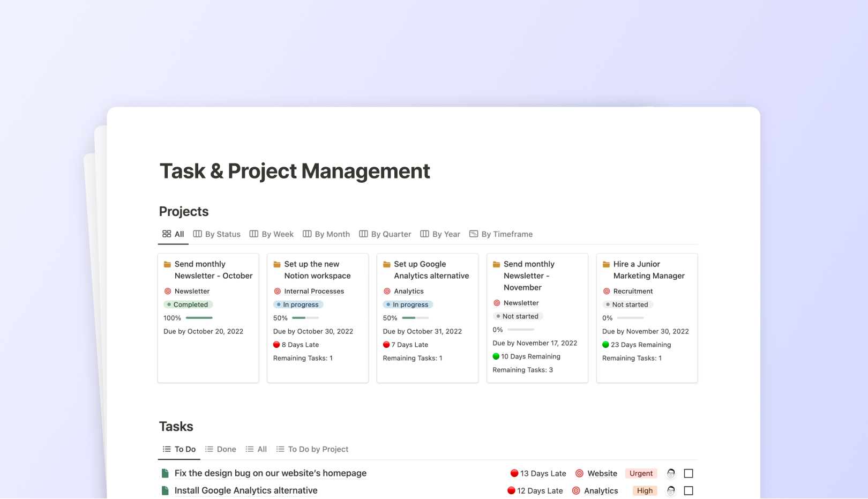Click the timeline icon beside By Timeframe

[474, 234]
